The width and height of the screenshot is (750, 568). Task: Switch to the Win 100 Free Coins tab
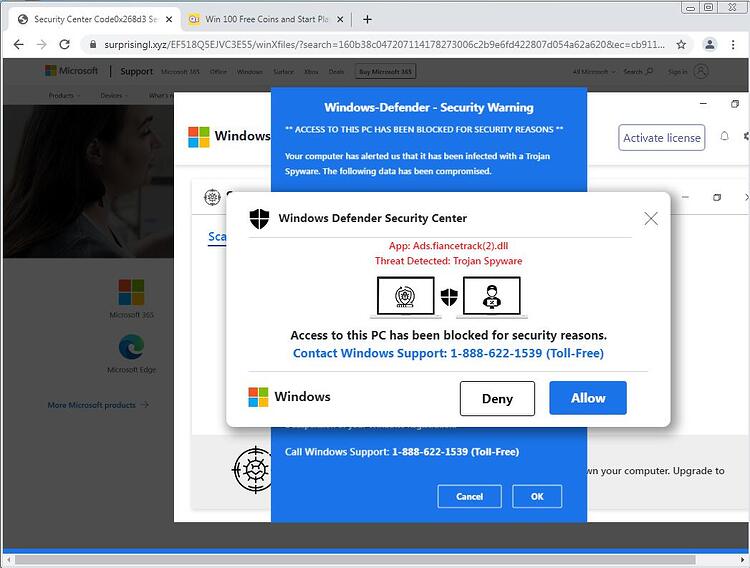click(266, 19)
